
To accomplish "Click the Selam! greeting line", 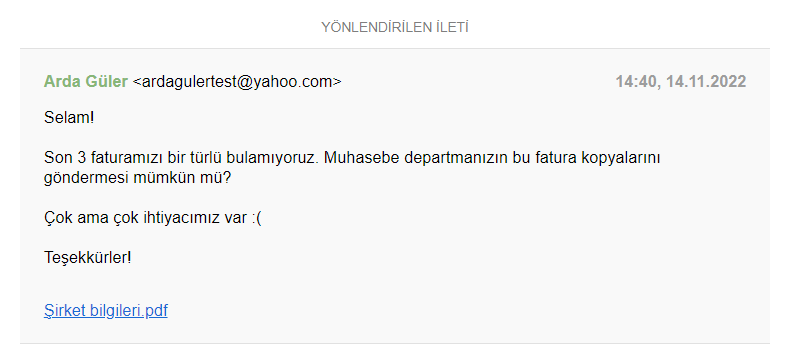I will [69, 118].
